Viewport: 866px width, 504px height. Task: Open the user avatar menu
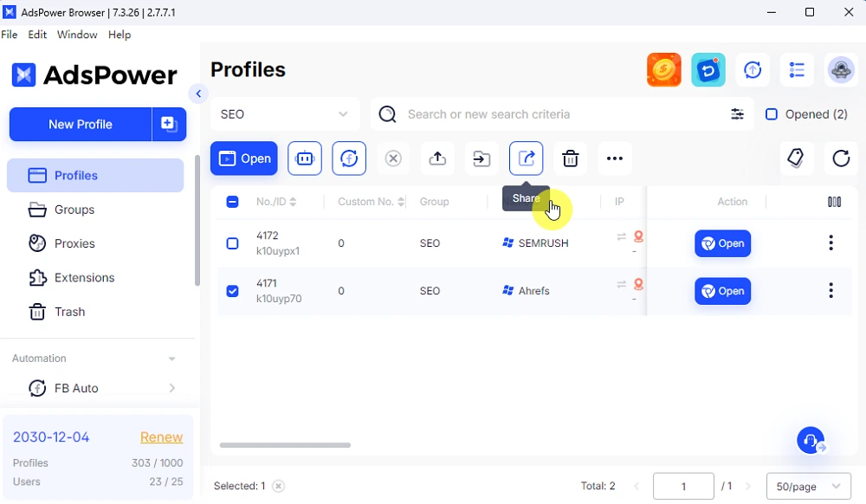pos(841,70)
